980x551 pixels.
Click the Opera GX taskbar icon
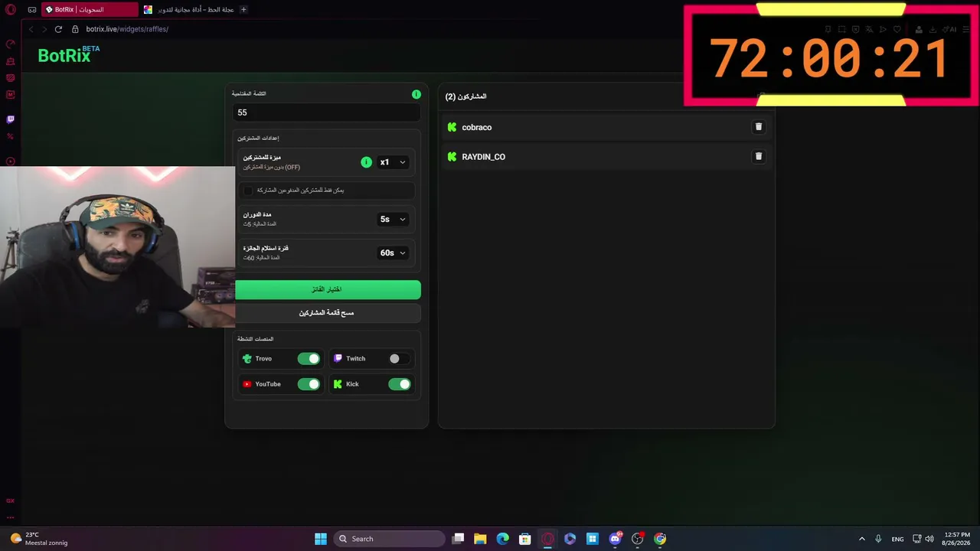547,539
